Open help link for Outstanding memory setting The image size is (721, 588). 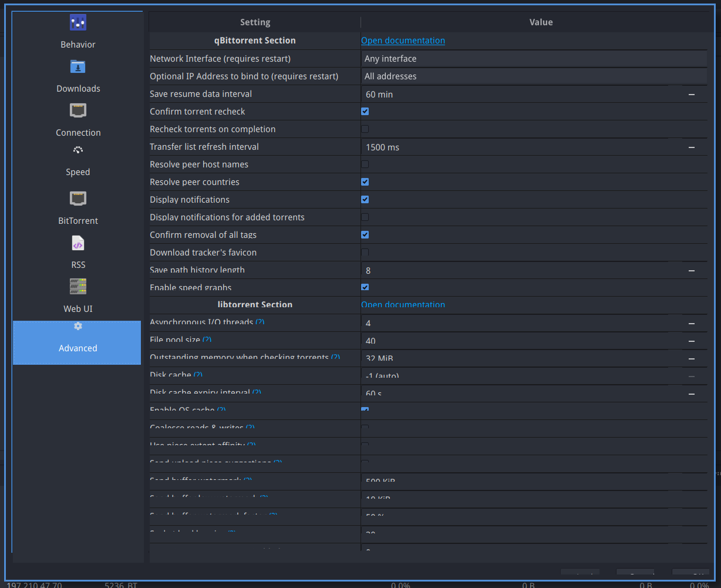pos(335,357)
